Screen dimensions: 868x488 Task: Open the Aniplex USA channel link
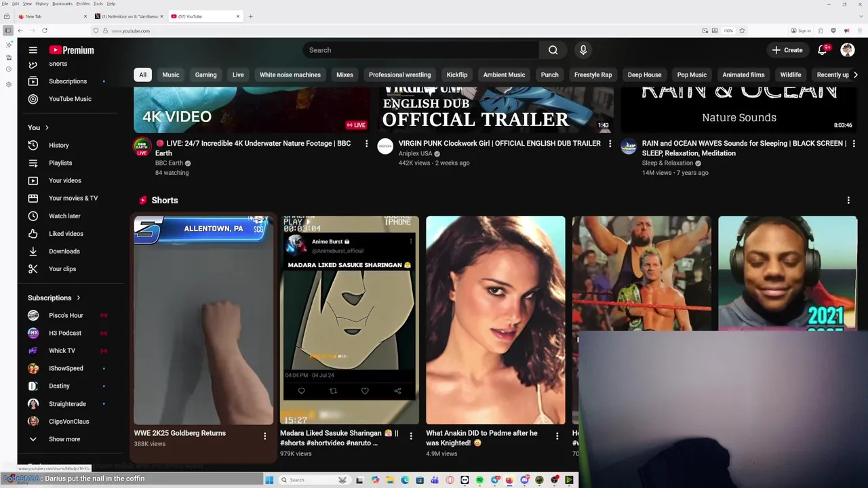(415, 153)
